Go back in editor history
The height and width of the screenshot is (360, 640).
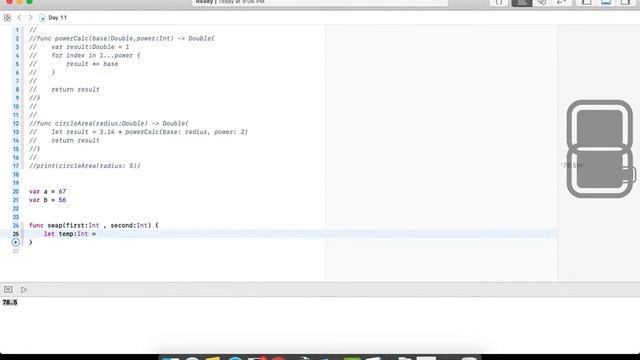(19, 18)
